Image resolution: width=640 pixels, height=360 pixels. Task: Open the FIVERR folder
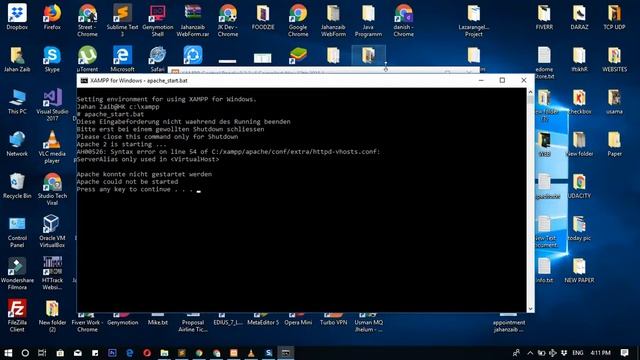click(544, 17)
